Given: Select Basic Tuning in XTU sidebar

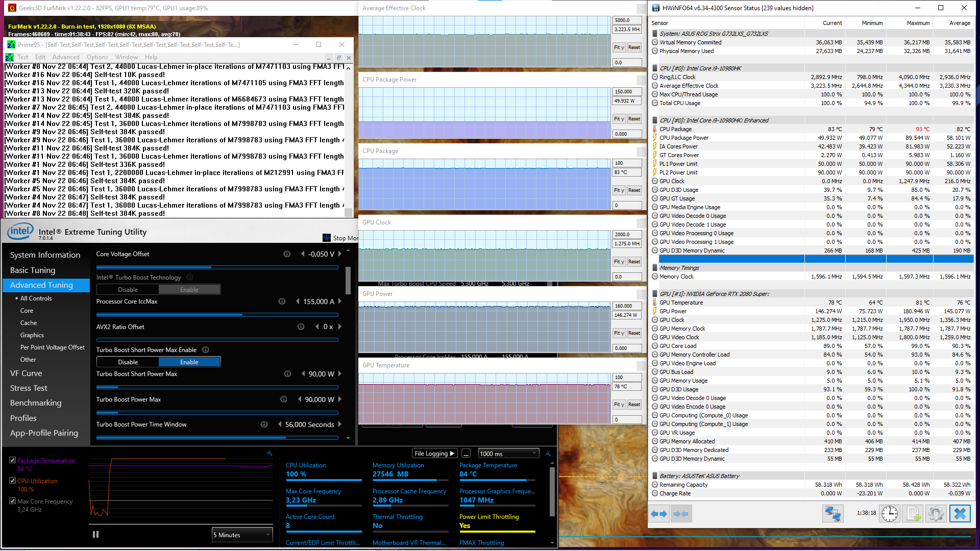Looking at the screenshot, I should point(33,270).
